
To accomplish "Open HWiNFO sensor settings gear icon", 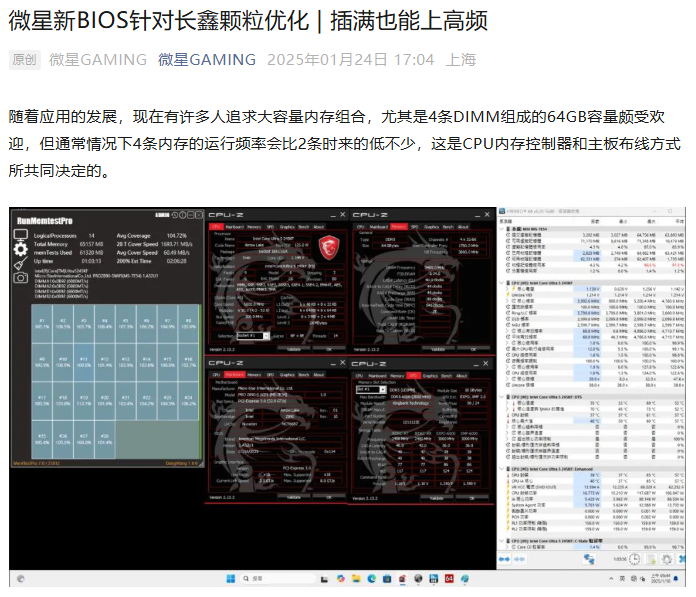I will pos(667,559).
